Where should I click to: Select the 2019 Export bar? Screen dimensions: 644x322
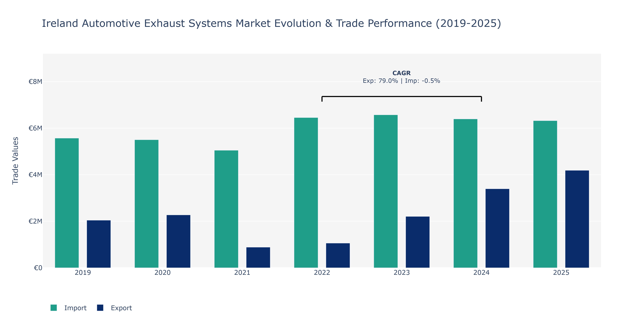click(99, 244)
